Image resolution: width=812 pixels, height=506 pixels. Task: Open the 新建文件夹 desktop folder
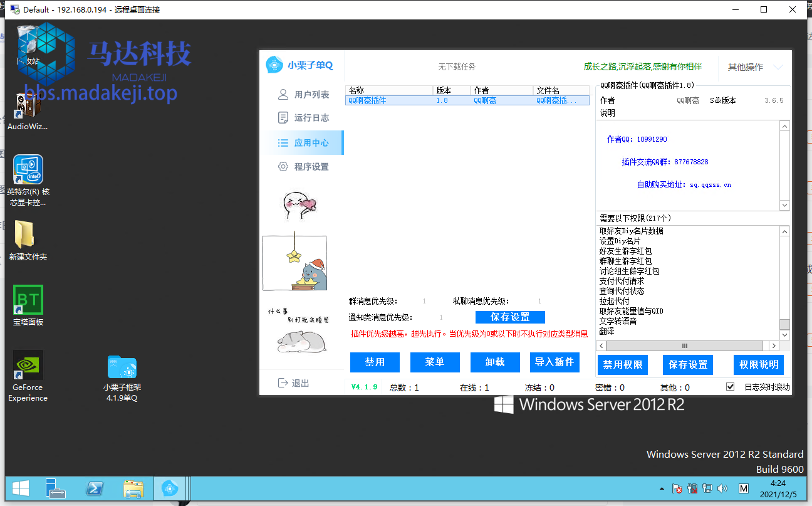(28, 241)
